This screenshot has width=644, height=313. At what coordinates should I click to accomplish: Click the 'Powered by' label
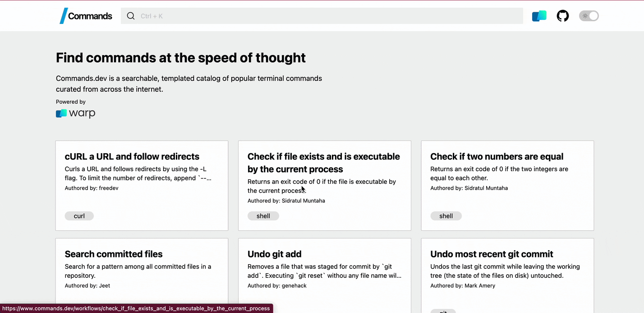click(71, 102)
